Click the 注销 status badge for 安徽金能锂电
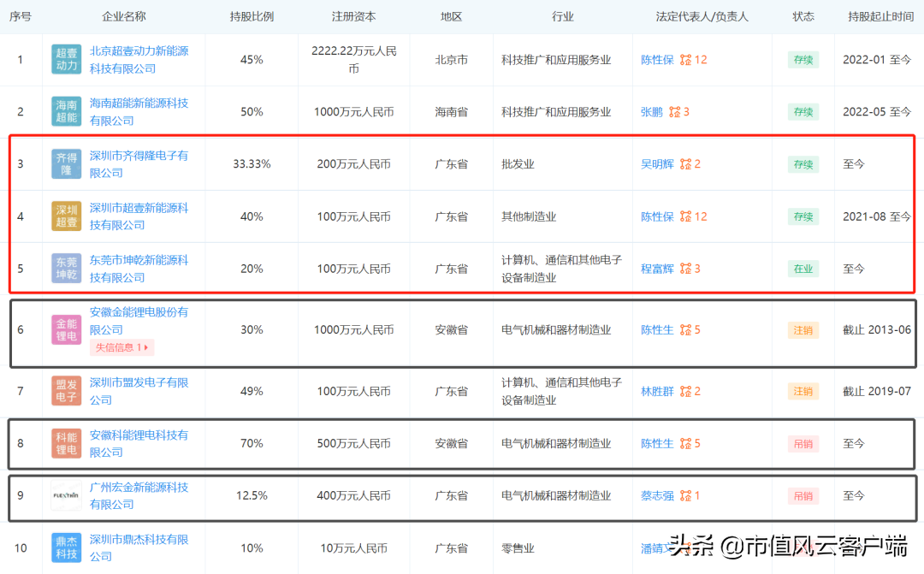The image size is (924, 574). pos(803,330)
